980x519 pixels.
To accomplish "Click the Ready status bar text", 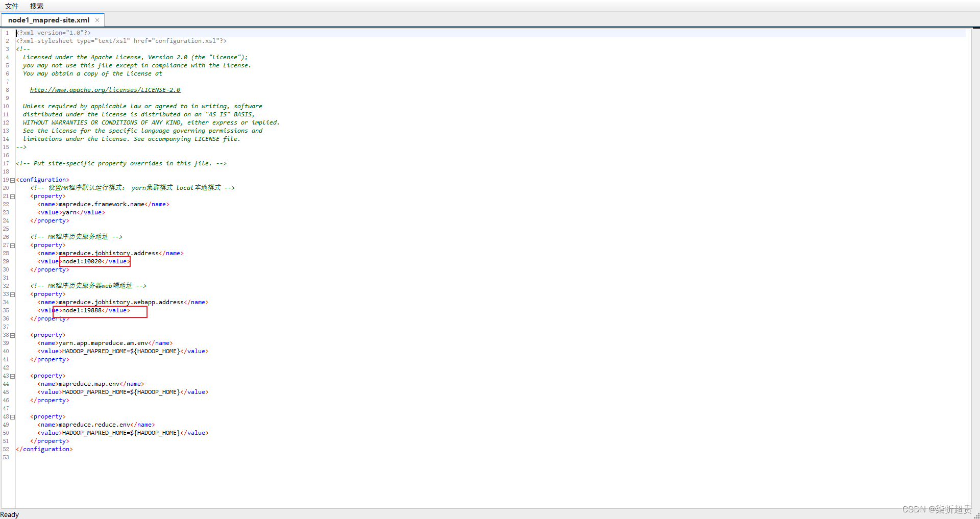I will (x=10, y=514).
